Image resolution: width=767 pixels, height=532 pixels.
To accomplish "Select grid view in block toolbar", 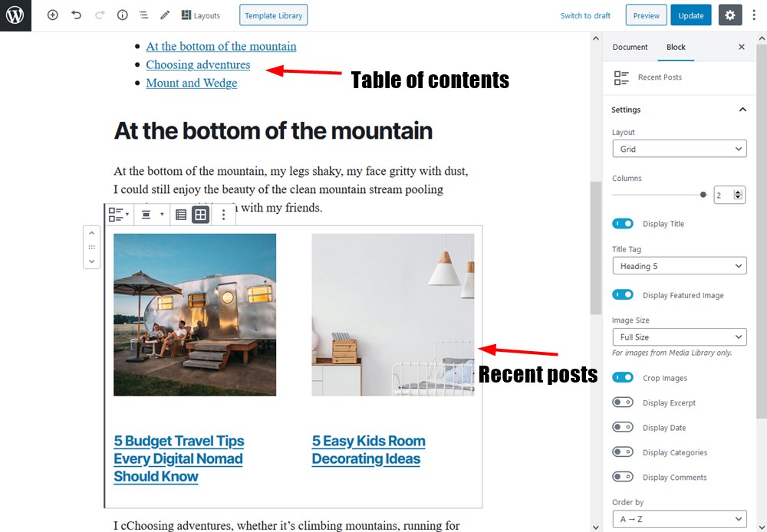I will [200, 215].
